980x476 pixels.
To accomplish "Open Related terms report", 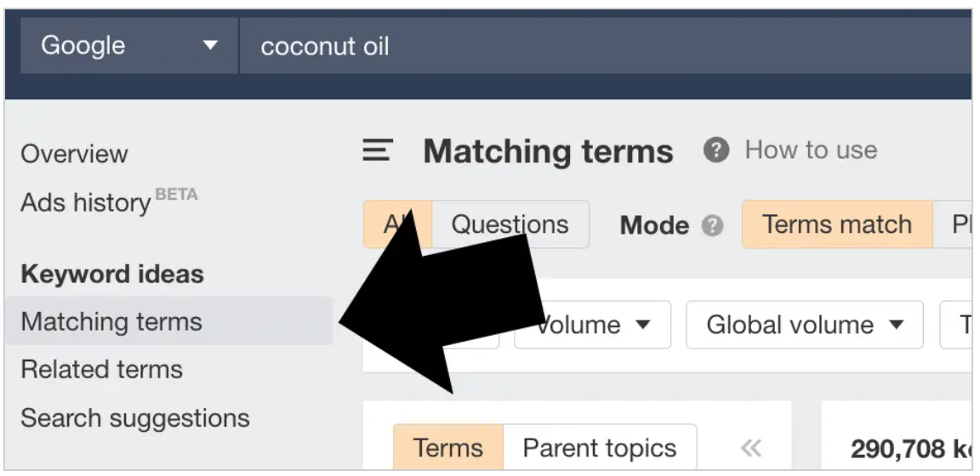I will pyautogui.click(x=102, y=369).
